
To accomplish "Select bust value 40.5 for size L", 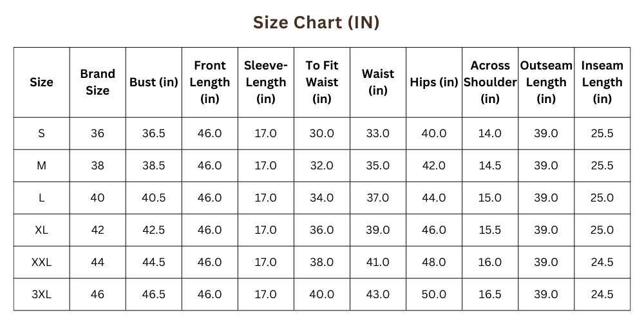I will click(x=153, y=198).
